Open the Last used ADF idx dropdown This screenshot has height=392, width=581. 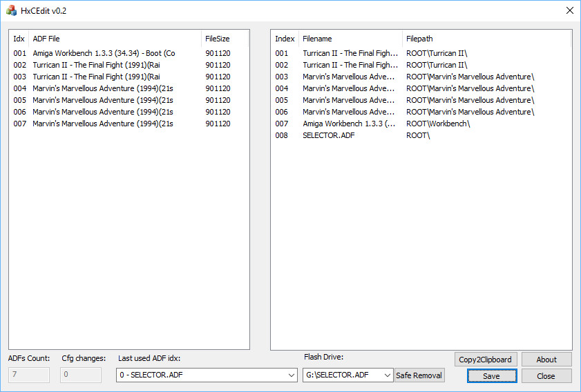(207, 375)
